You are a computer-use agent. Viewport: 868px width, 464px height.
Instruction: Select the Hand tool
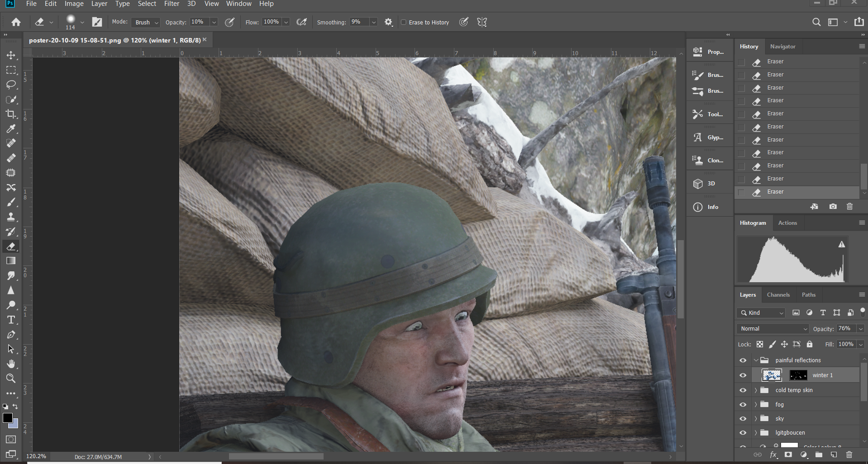point(11,364)
